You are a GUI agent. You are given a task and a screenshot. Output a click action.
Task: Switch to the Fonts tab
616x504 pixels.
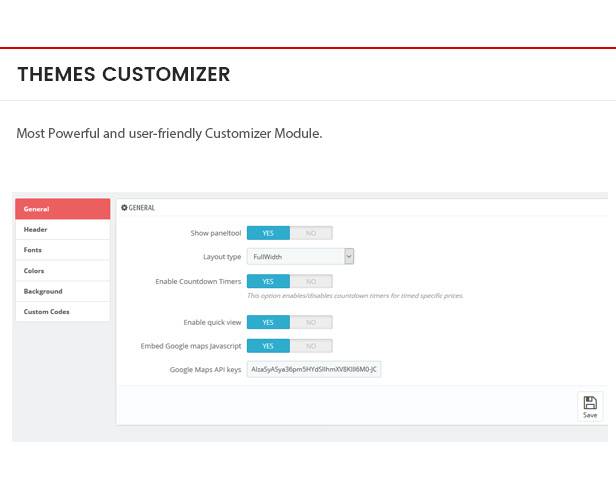(x=62, y=250)
